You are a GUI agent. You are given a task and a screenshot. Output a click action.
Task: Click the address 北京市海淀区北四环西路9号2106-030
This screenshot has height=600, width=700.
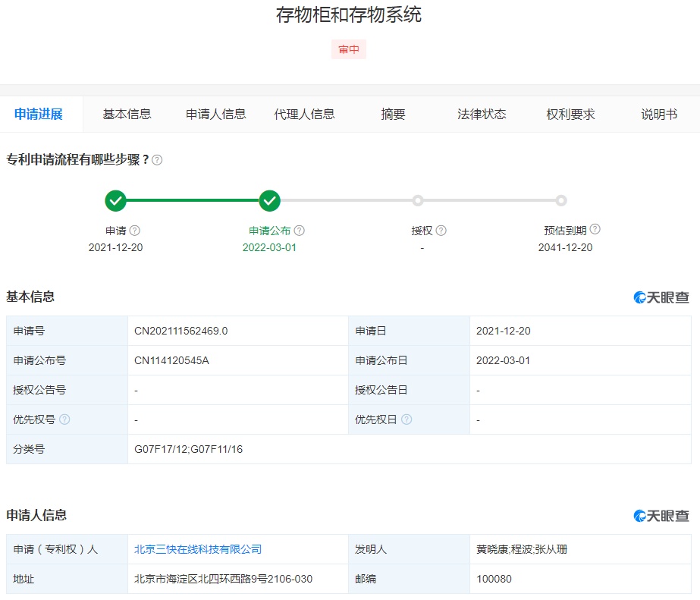tap(223, 579)
